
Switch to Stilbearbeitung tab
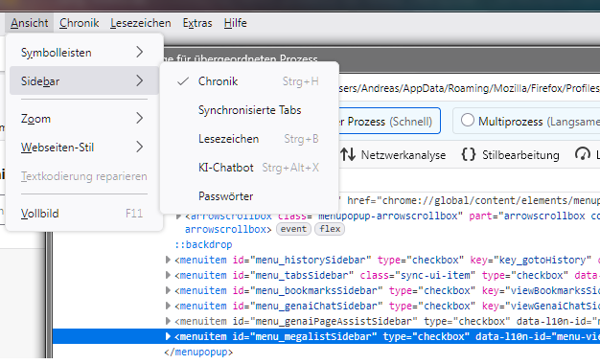point(510,155)
